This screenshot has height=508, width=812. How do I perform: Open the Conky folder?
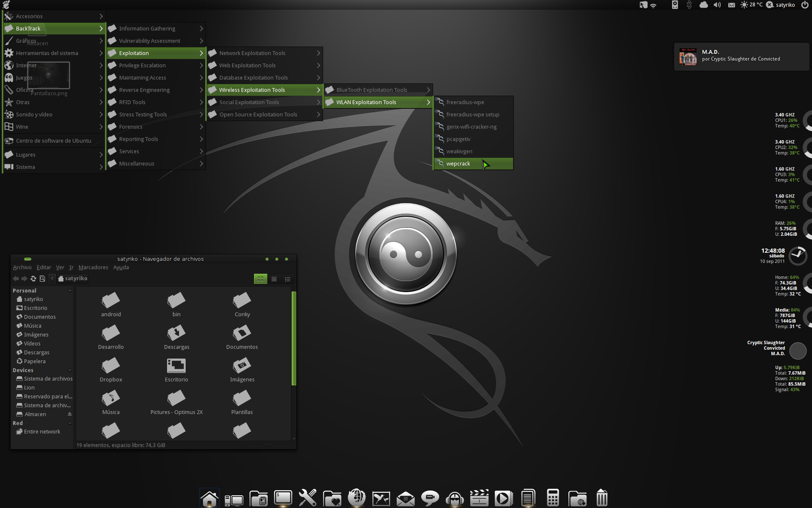tap(242, 304)
